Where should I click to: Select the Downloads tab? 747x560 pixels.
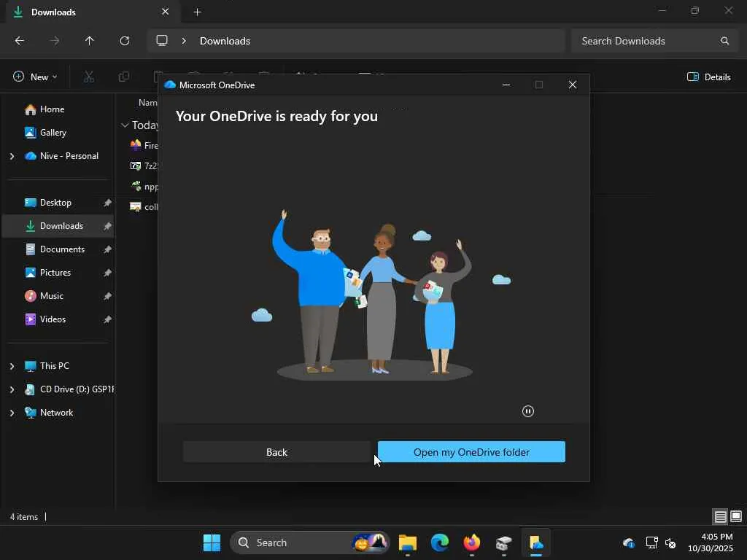click(x=80, y=12)
